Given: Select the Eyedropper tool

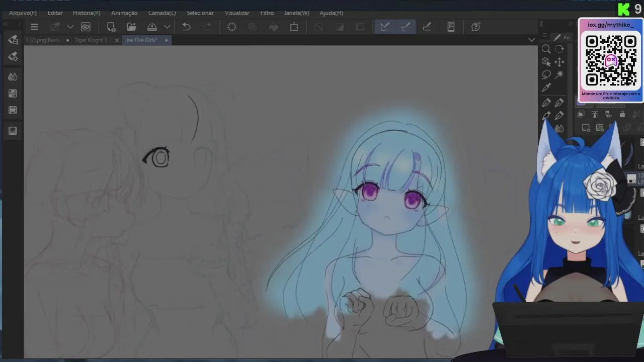Looking at the screenshot, I should click(x=546, y=88).
